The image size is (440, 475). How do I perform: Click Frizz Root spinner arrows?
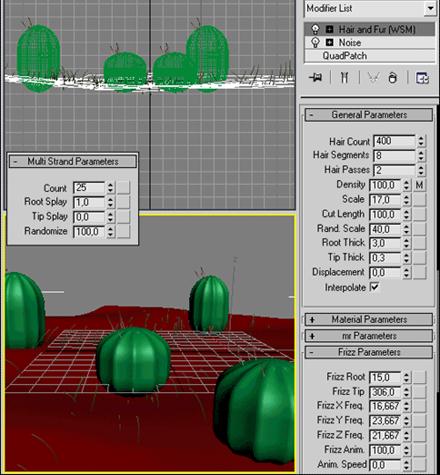click(406, 377)
